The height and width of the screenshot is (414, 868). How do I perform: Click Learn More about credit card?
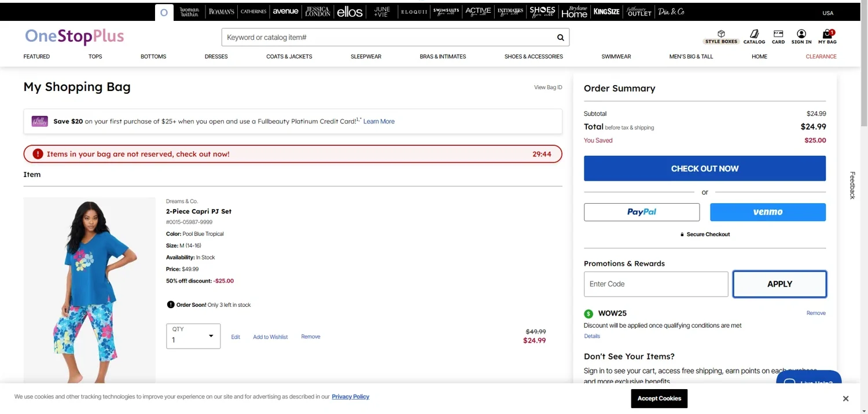coord(379,122)
